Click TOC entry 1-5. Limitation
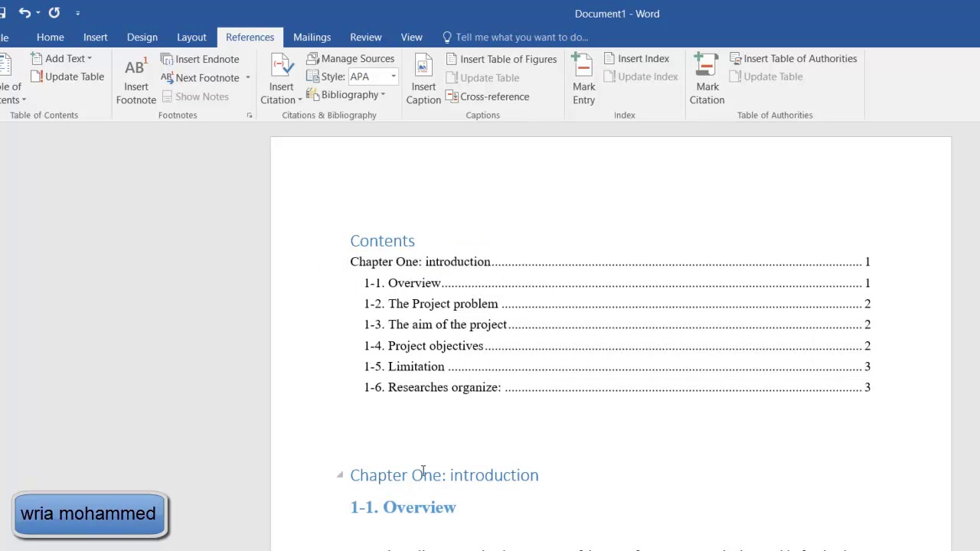The image size is (980, 551). pyautogui.click(x=617, y=367)
